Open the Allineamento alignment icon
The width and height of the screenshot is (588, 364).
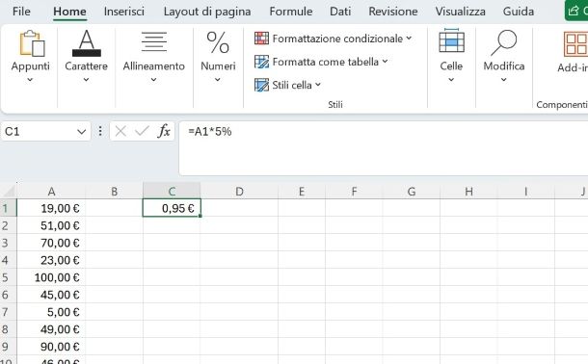[x=154, y=42]
